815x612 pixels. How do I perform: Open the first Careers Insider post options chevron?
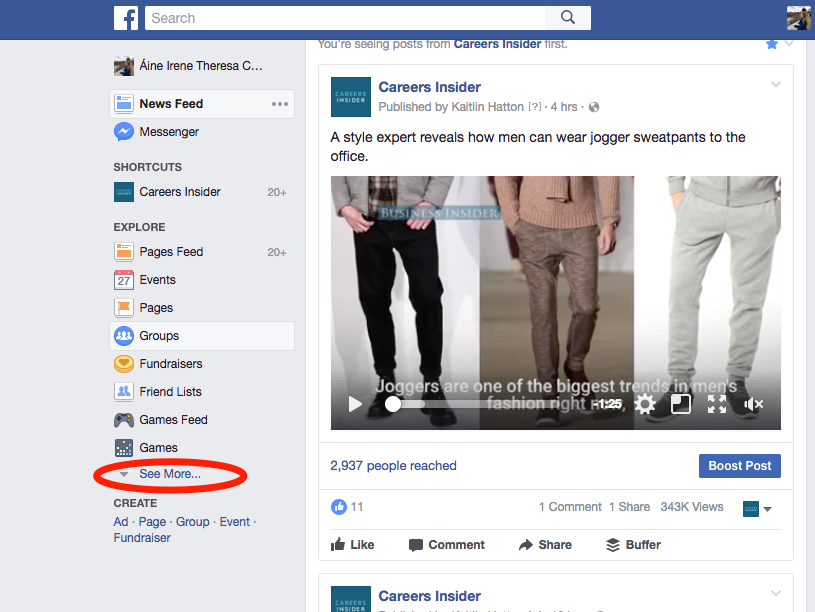click(776, 84)
